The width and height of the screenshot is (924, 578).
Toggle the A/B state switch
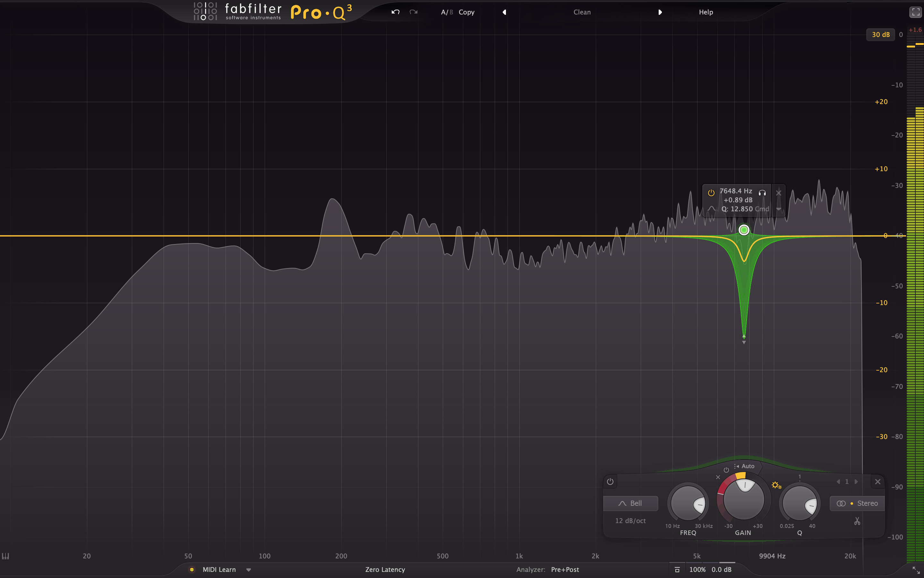pos(447,12)
